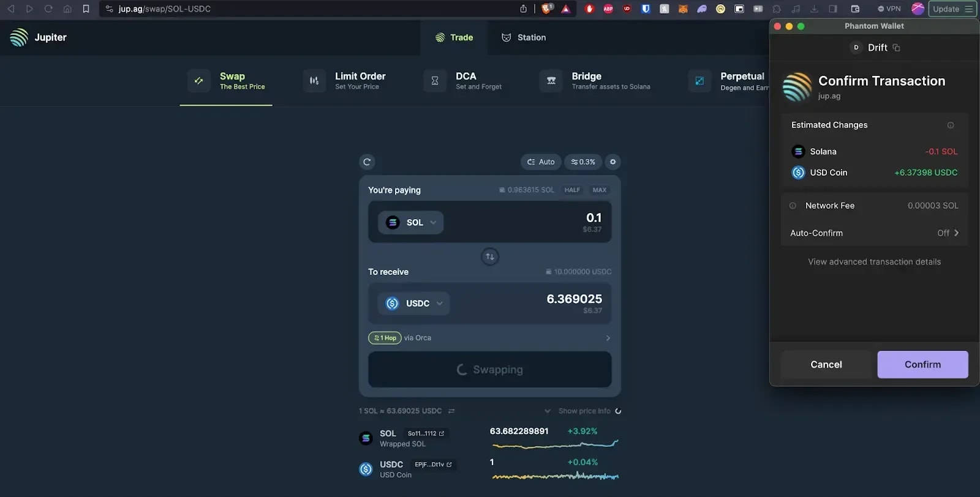Open the Brave Shields lion icon
This screenshot has width=980, height=497.
click(547, 9)
